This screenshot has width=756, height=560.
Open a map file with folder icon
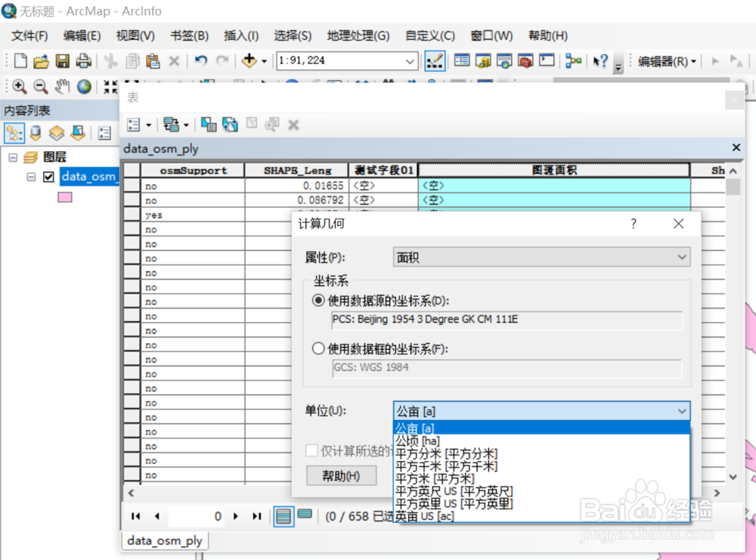(x=41, y=60)
